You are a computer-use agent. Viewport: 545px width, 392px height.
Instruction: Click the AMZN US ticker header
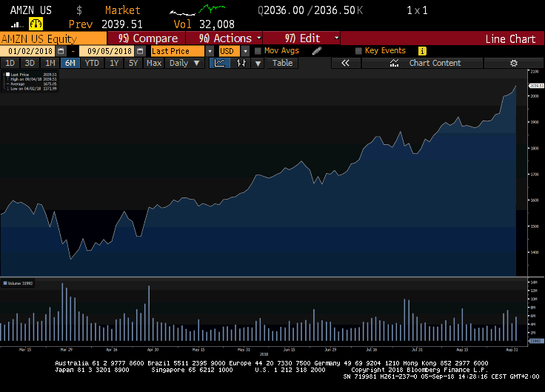pos(31,10)
